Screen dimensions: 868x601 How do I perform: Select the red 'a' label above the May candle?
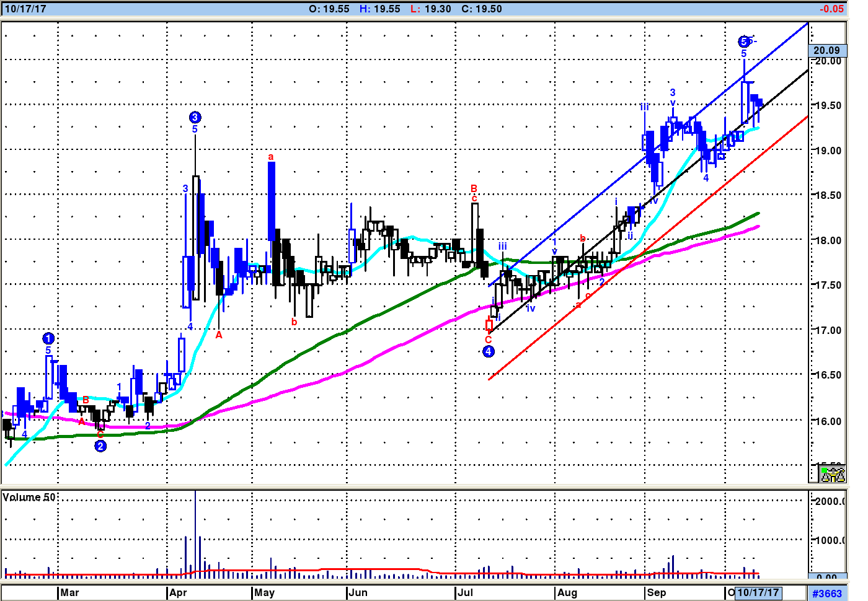tap(271, 157)
